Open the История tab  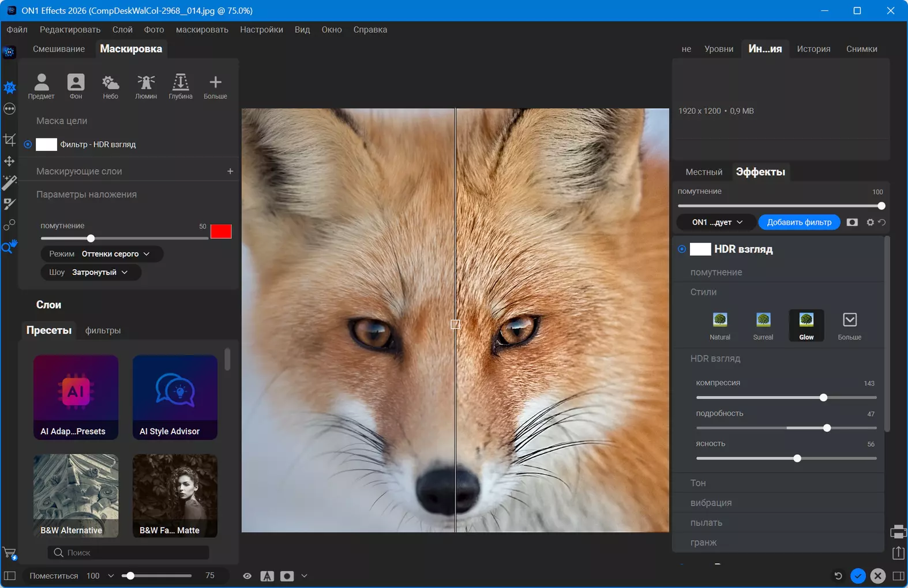click(x=813, y=49)
